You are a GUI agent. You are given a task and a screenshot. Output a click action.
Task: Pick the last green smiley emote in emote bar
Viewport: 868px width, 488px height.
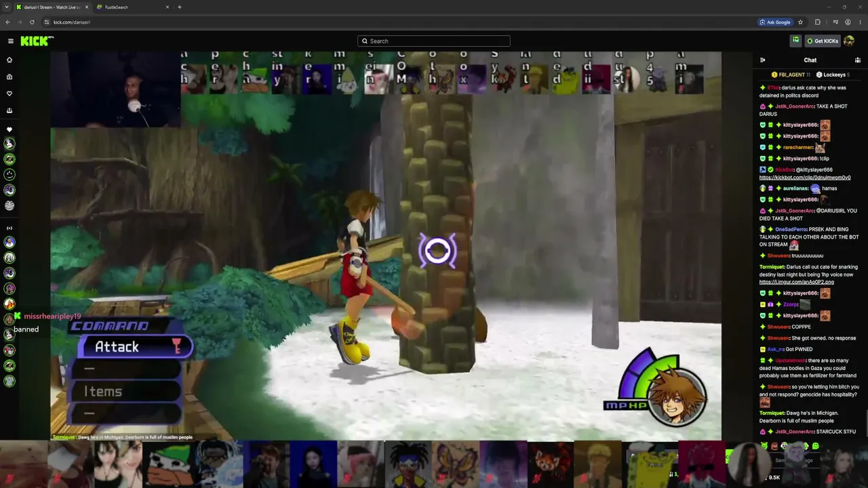click(x=815, y=446)
